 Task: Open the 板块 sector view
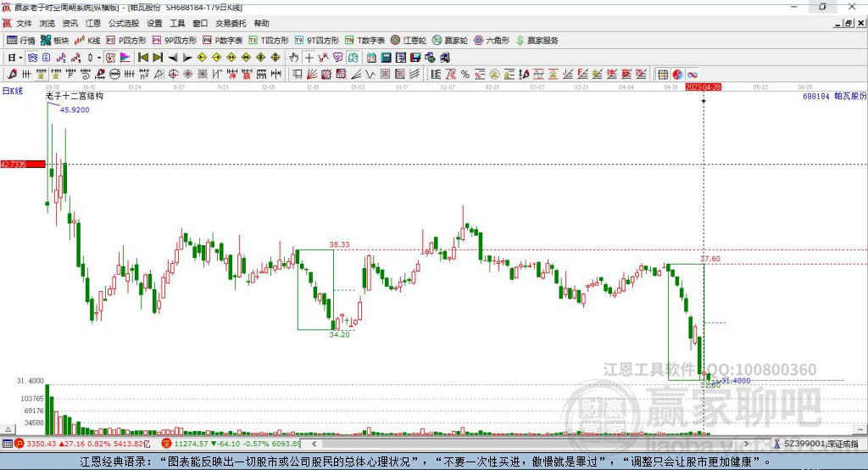[55, 41]
